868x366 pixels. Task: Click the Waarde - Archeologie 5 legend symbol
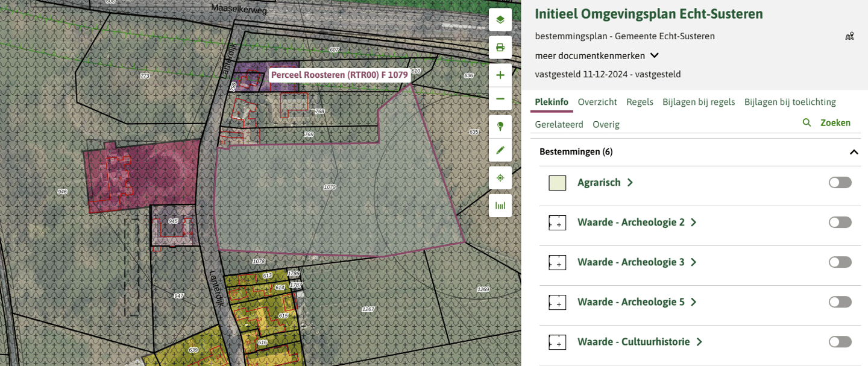point(557,302)
